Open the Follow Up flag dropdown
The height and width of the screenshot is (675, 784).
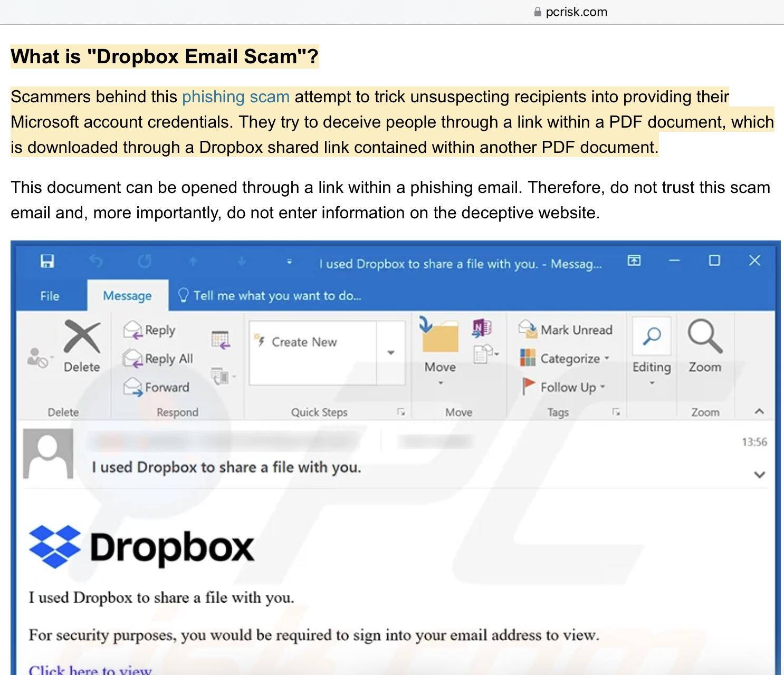click(563, 387)
